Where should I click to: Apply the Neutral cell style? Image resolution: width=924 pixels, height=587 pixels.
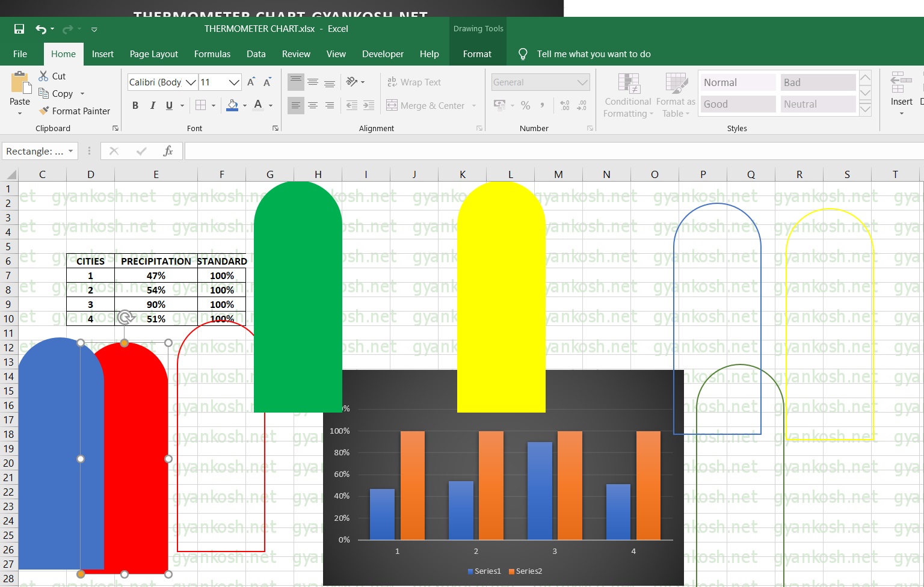[x=818, y=104]
